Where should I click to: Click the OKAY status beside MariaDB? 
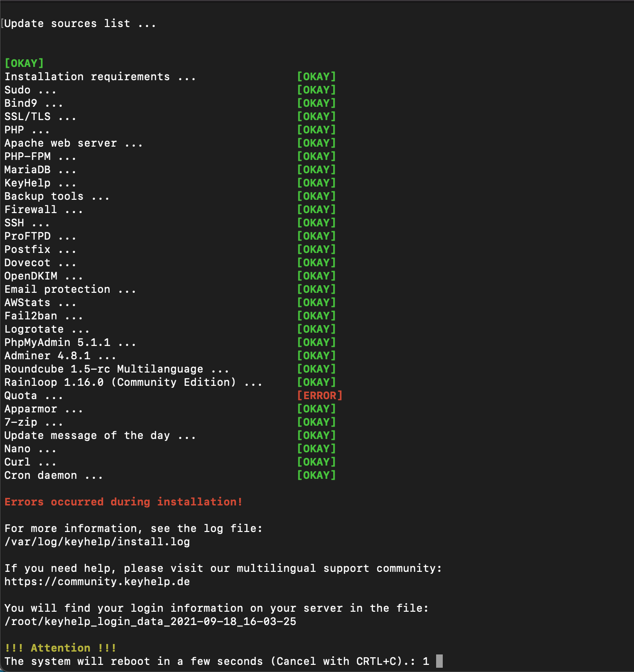[x=317, y=170]
